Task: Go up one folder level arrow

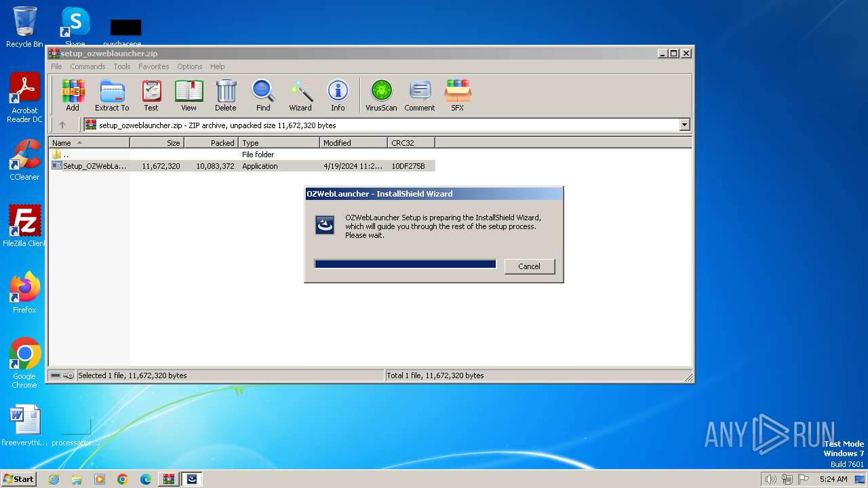Action: click(62, 125)
